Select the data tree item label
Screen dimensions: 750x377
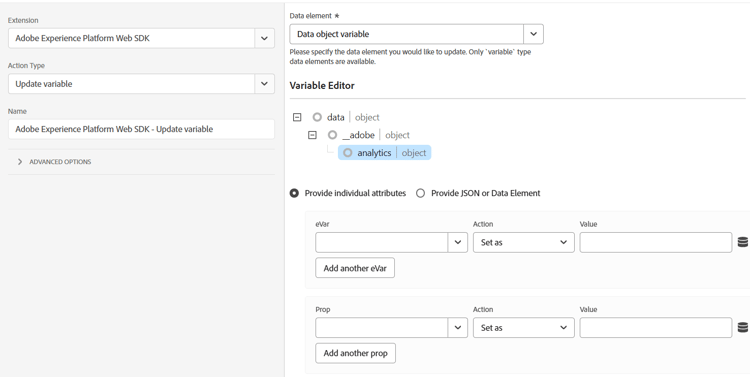[335, 117]
